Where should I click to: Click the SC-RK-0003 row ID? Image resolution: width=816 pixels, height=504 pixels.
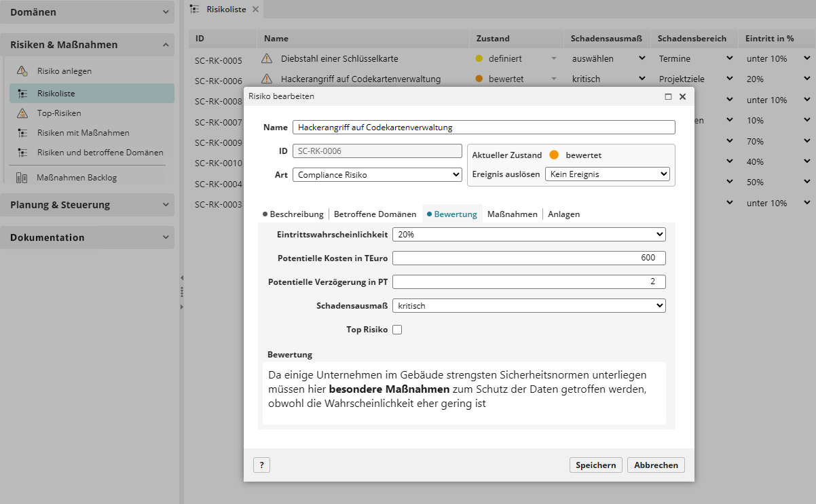[218, 205]
